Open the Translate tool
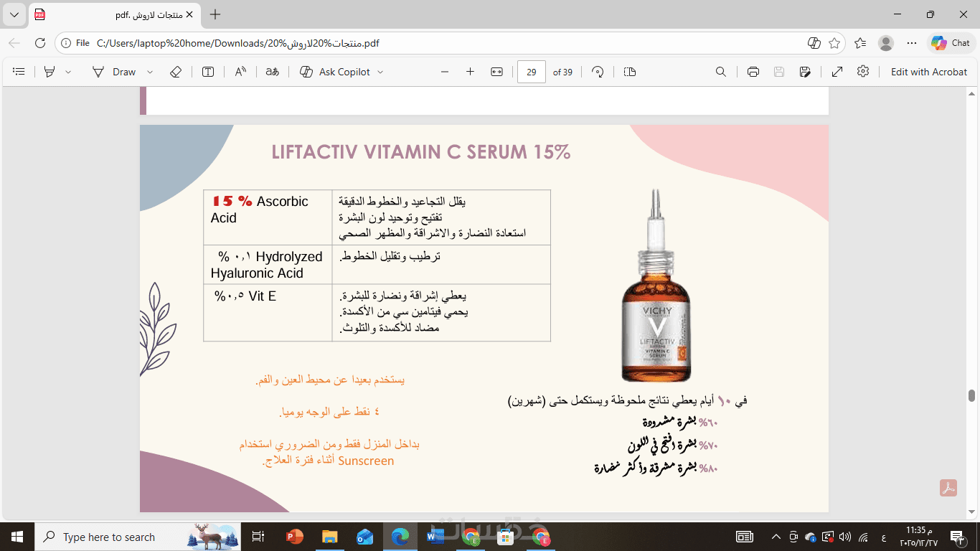 click(x=273, y=72)
